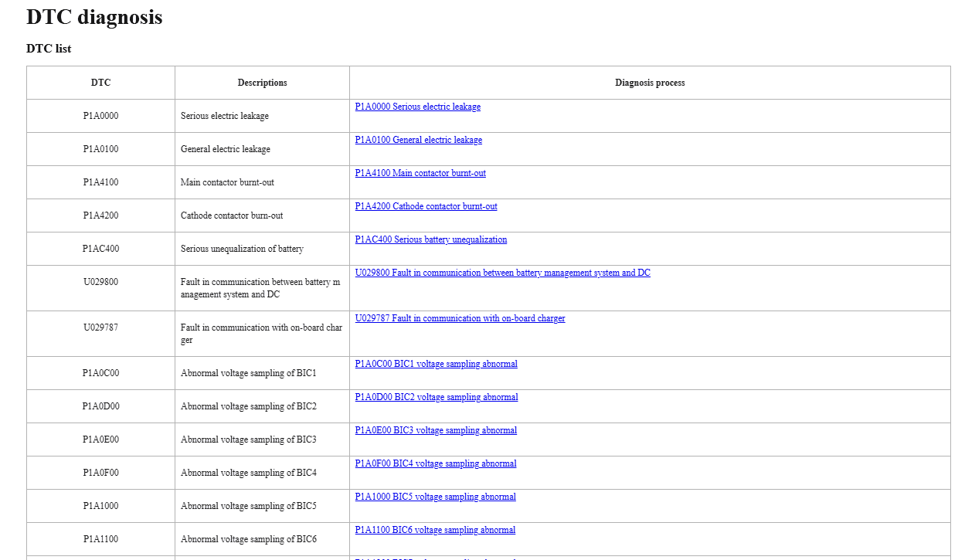965x560 pixels.
Task: Click the P1A4200 Cathode contactor burnt-out link
Action: point(426,206)
